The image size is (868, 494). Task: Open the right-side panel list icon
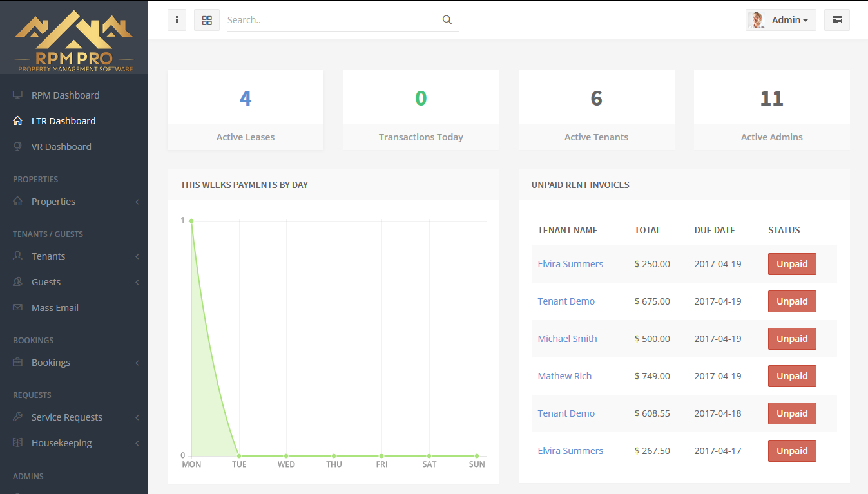point(837,20)
